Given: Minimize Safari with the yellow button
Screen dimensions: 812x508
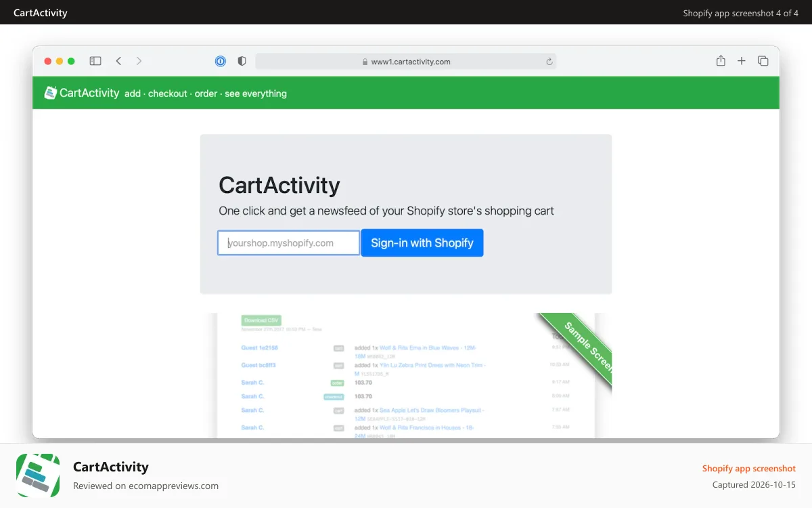Looking at the screenshot, I should [60, 61].
